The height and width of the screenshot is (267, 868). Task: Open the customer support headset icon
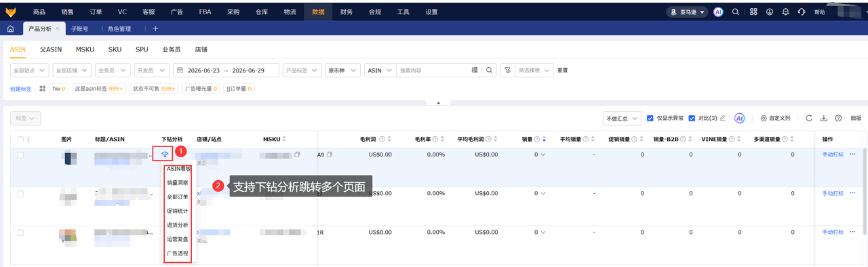pos(802,12)
